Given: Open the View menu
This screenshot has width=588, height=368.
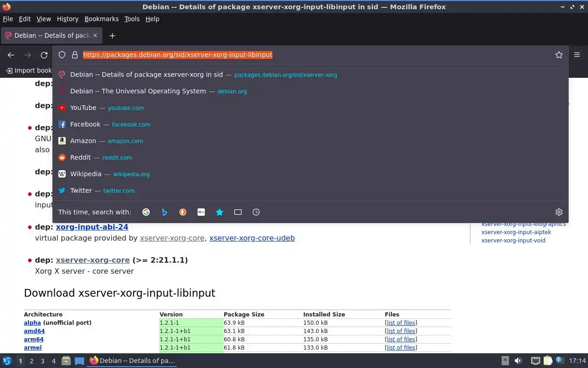Looking at the screenshot, I should 44,19.
